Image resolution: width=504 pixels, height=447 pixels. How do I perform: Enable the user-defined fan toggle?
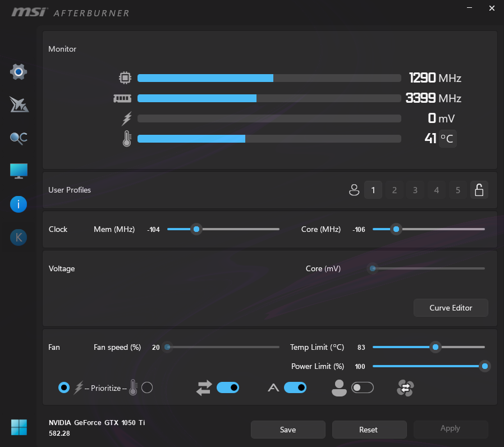362,387
